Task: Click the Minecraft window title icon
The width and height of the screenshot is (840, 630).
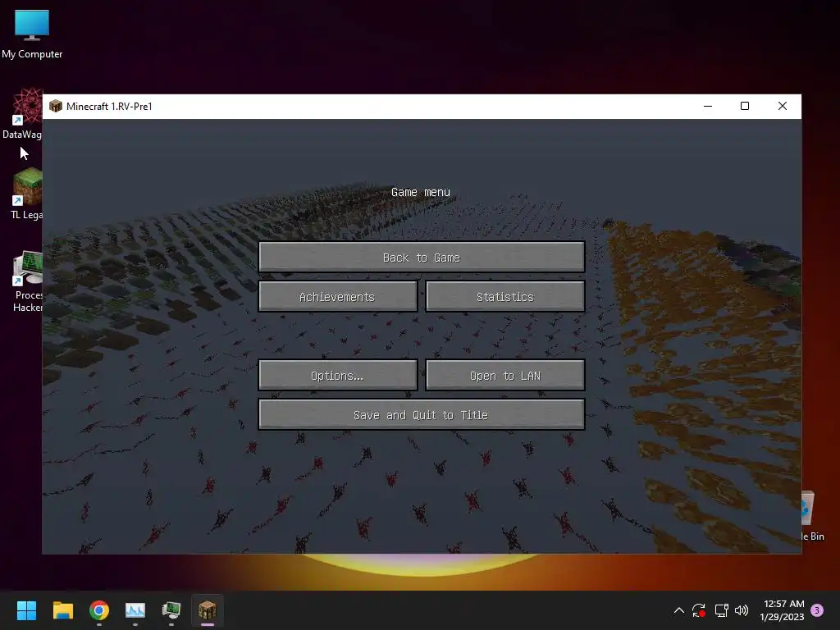Action: point(56,106)
